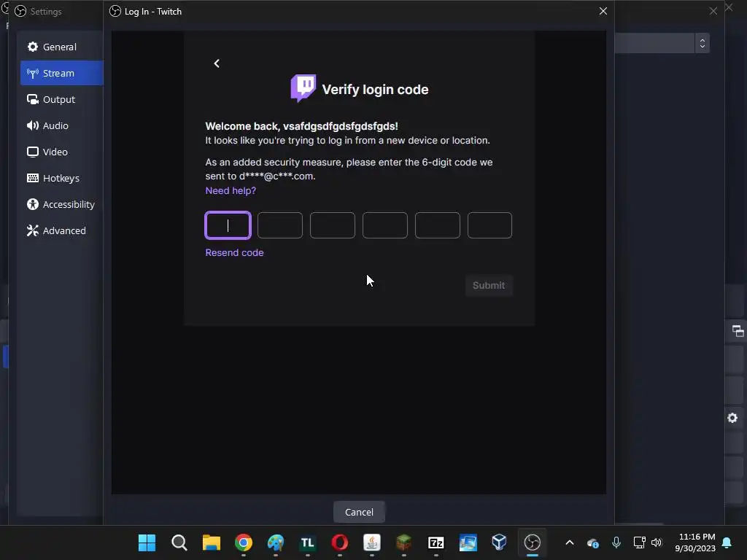
Task: Open network settings tray icon
Action: (x=639, y=542)
